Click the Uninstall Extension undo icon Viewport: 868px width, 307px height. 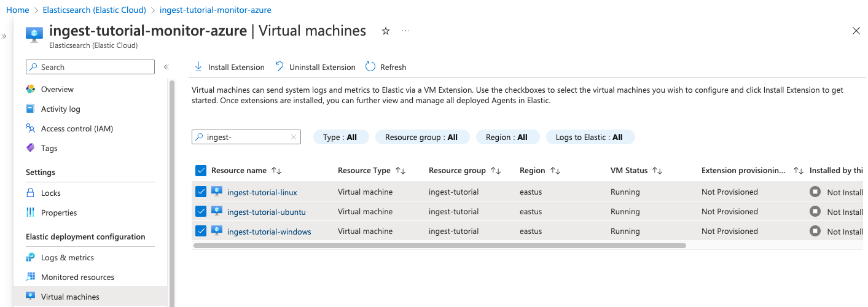coord(280,67)
